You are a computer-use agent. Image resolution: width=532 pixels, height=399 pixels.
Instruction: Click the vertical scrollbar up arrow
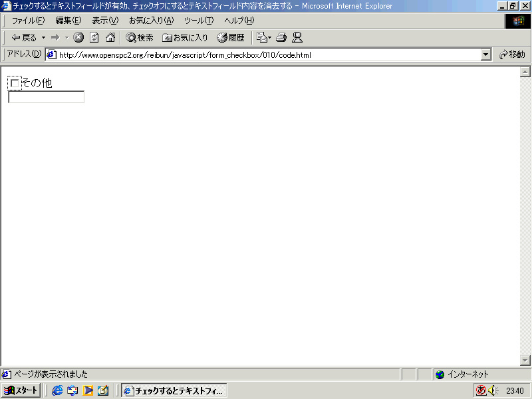[525, 72]
